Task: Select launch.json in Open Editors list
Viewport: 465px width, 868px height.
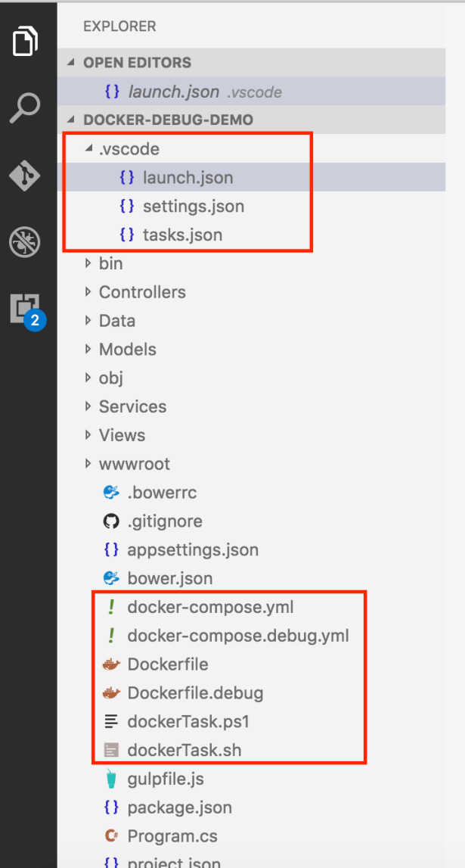Action: tap(173, 92)
